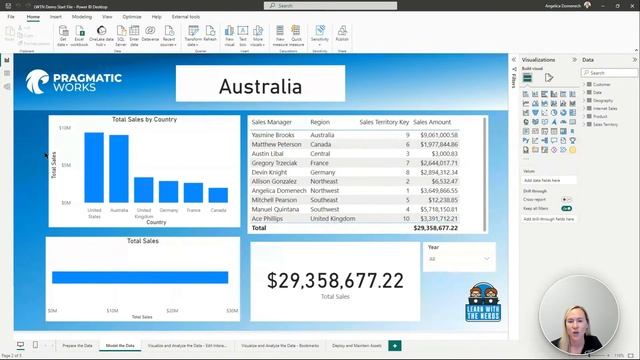The height and width of the screenshot is (360, 640).
Task: Click the Australia bar in Total Sales chart
Action: point(119,169)
